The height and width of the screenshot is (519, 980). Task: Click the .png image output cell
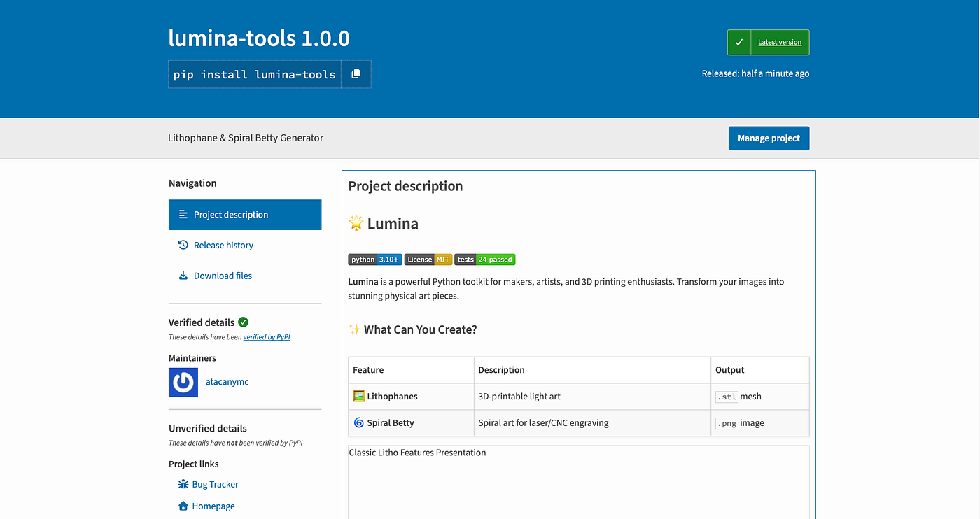pyautogui.click(x=760, y=423)
